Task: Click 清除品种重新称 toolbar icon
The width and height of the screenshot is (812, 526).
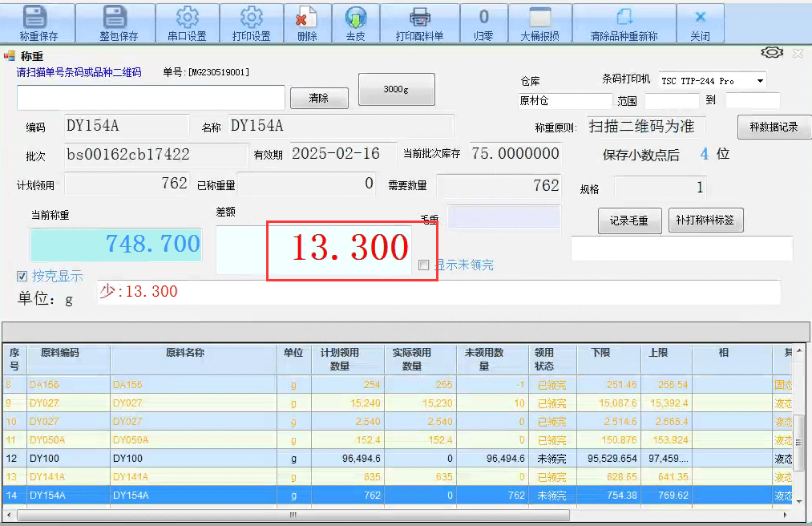Action: (624, 17)
